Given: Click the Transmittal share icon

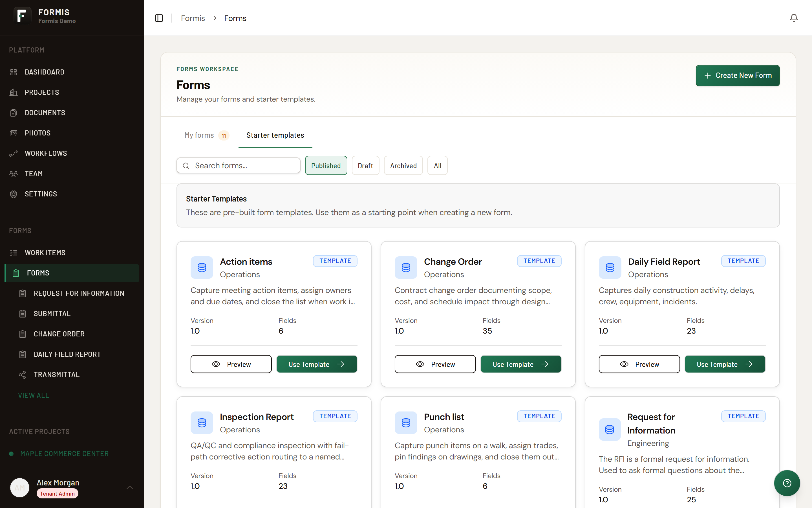Looking at the screenshot, I should point(23,375).
